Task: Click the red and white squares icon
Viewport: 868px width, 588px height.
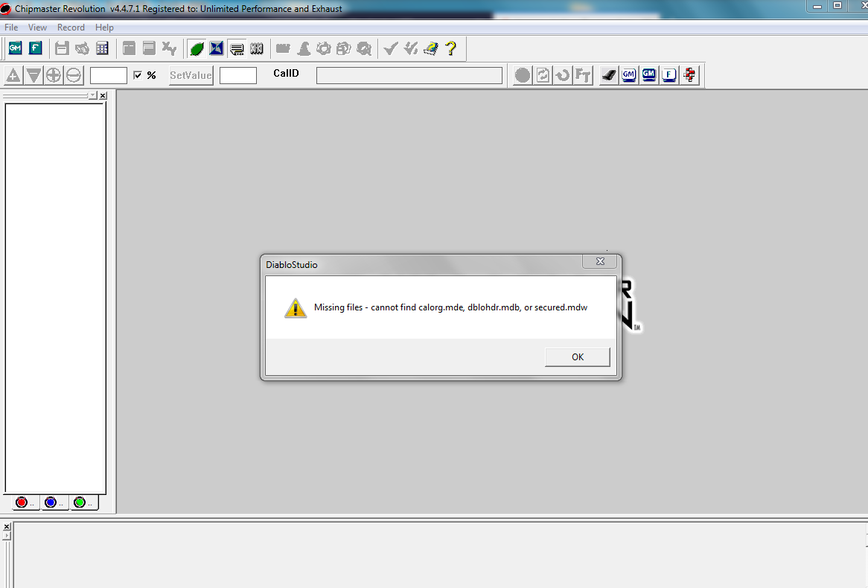Action: tap(689, 74)
